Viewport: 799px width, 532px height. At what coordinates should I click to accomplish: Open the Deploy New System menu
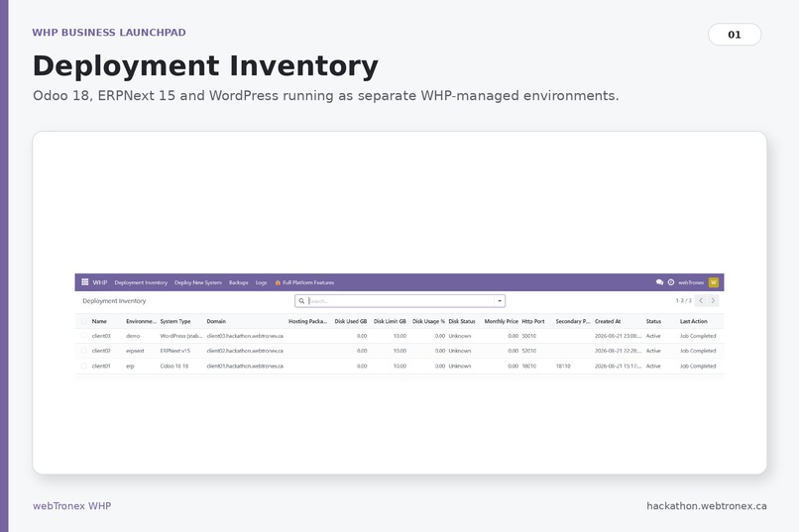[197, 282]
